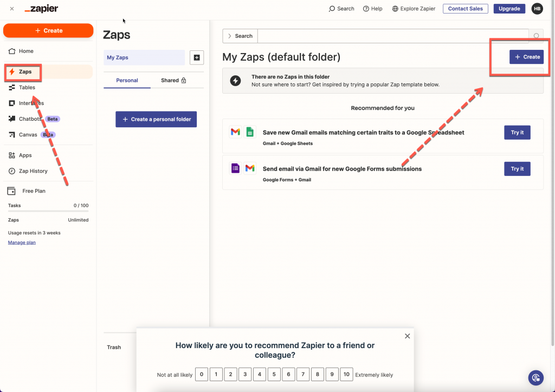Switch to the Personal tab

127,81
